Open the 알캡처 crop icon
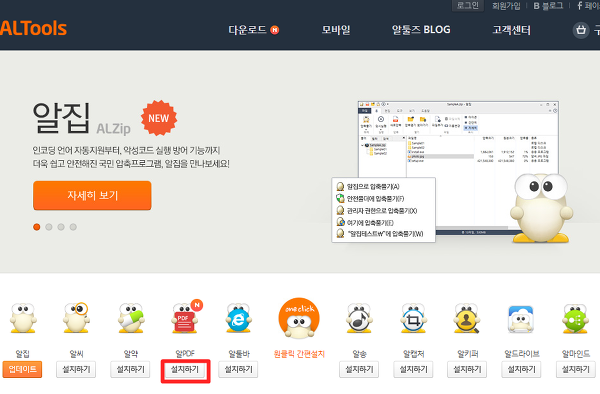Image resolution: width=600 pixels, height=394 pixels. click(413, 318)
